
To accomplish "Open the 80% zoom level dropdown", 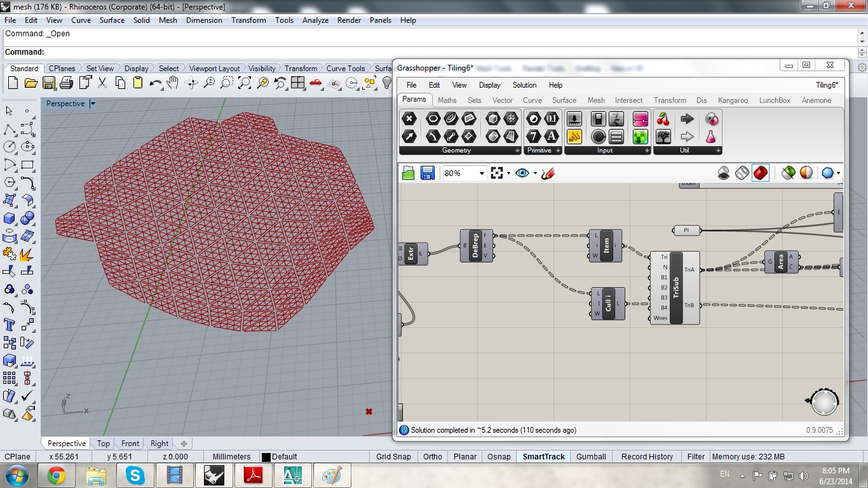I will (482, 173).
